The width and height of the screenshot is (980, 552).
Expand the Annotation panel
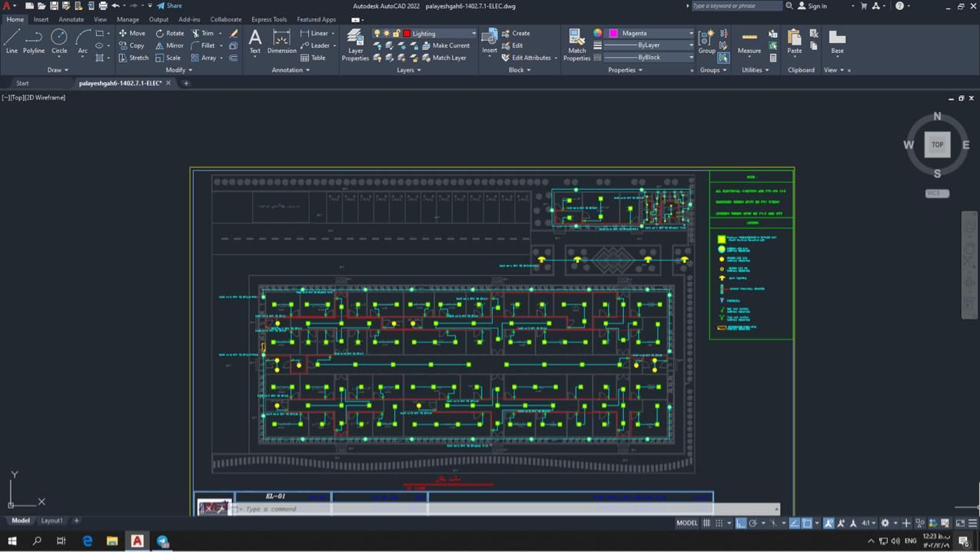pos(291,70)
